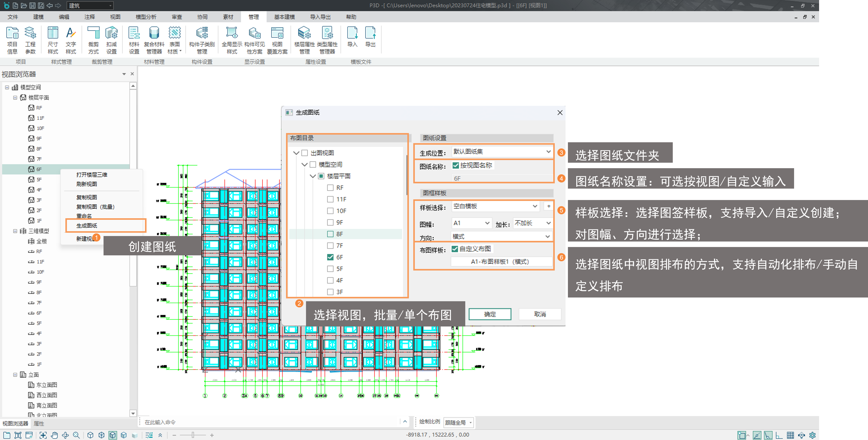868x440 pixels.
Task: Disable the 自定义布图 checkbox
Action: 455,249
